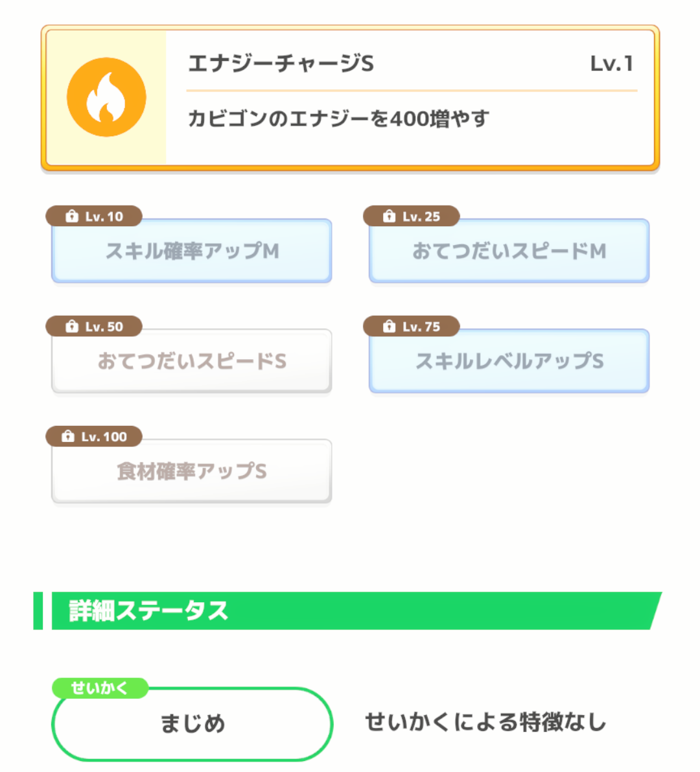Click the lock icon beside Lv. 25
Viewport: 700px width, 772px height.
click(x=389, y=216)
